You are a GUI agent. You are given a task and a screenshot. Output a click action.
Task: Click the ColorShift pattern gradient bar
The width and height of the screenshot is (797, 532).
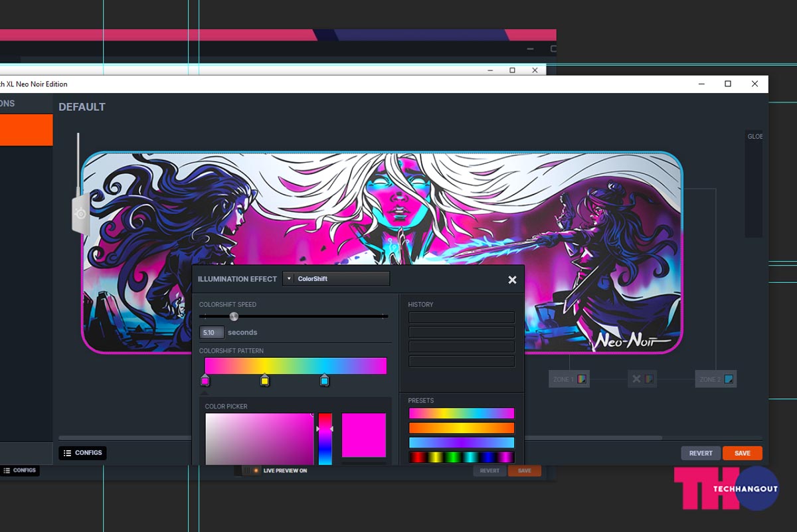296,366
